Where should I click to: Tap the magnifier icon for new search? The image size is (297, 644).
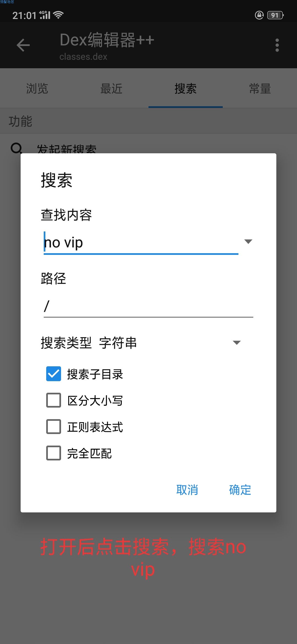click(x=16, y=148)
